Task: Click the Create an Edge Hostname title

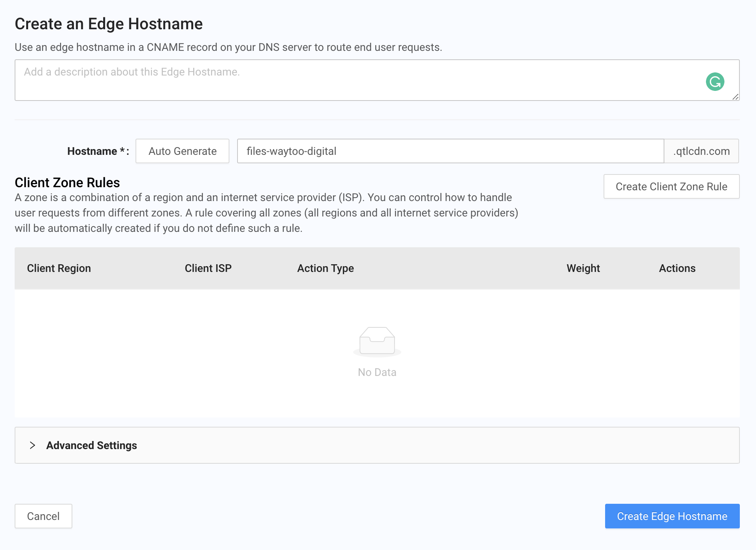Action: pos(109,24)
